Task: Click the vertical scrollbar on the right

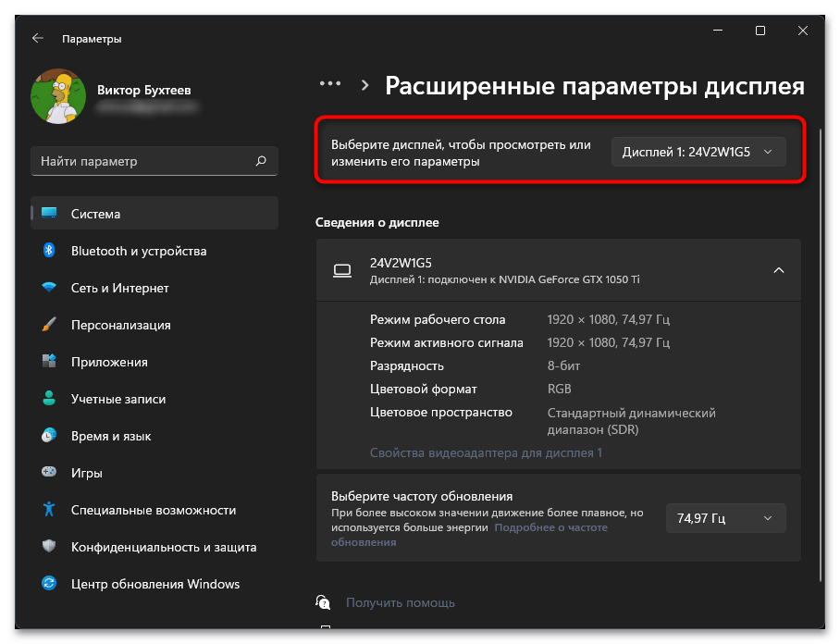Action: click(820, 353)
